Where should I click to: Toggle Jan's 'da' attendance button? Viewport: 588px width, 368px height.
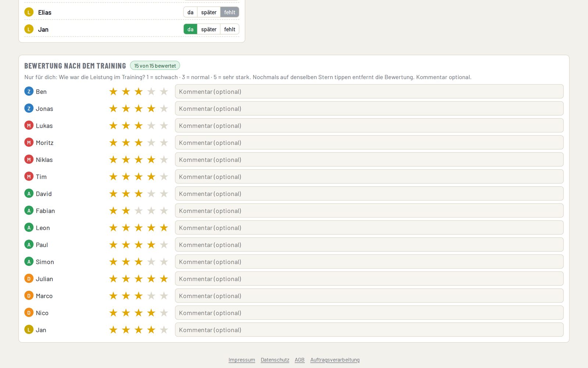point(190,29)
